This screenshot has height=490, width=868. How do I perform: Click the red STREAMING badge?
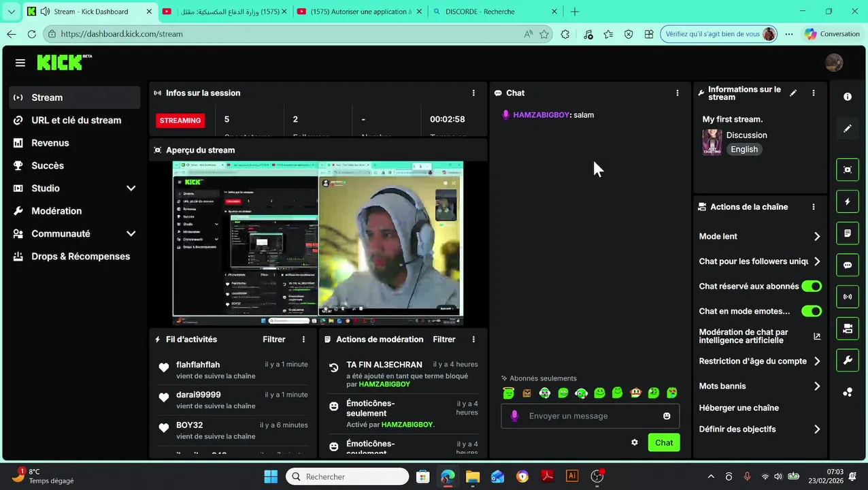click(180, 120)
